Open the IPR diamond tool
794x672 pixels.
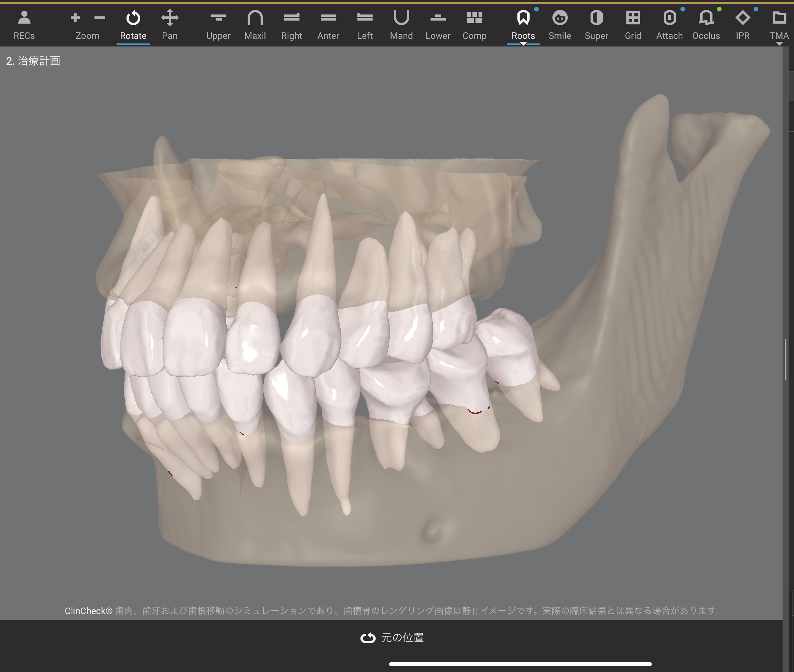coord(743,25)
